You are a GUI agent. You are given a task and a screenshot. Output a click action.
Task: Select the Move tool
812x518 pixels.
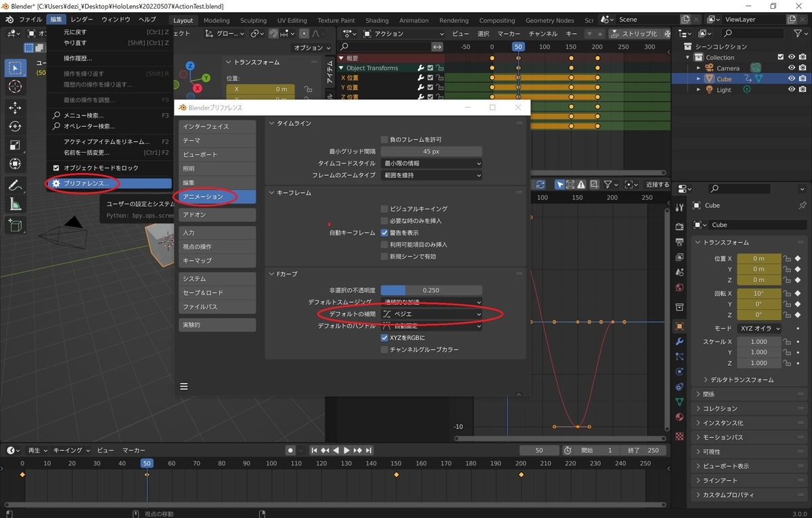pos(15,108)
